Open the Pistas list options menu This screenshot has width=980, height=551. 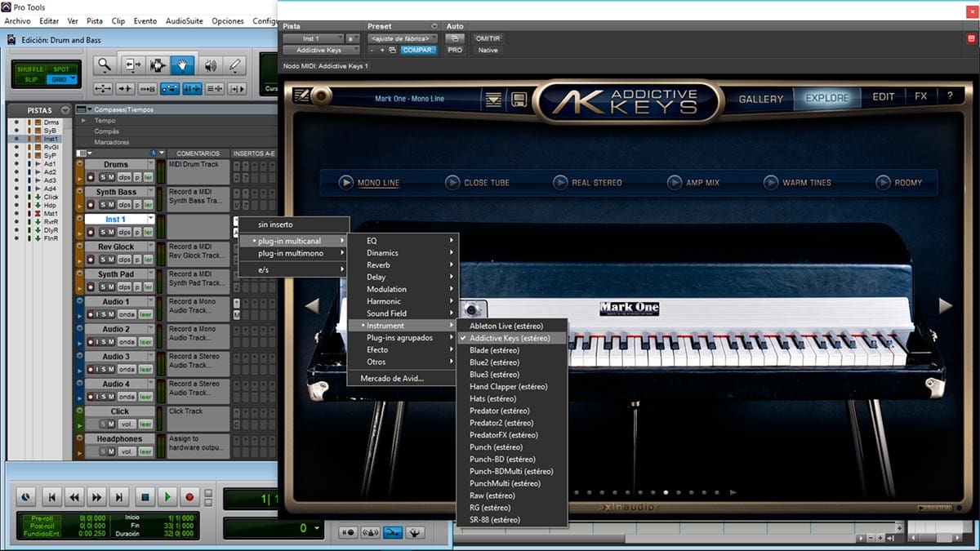pyautogui.click(x=65, y=110)
